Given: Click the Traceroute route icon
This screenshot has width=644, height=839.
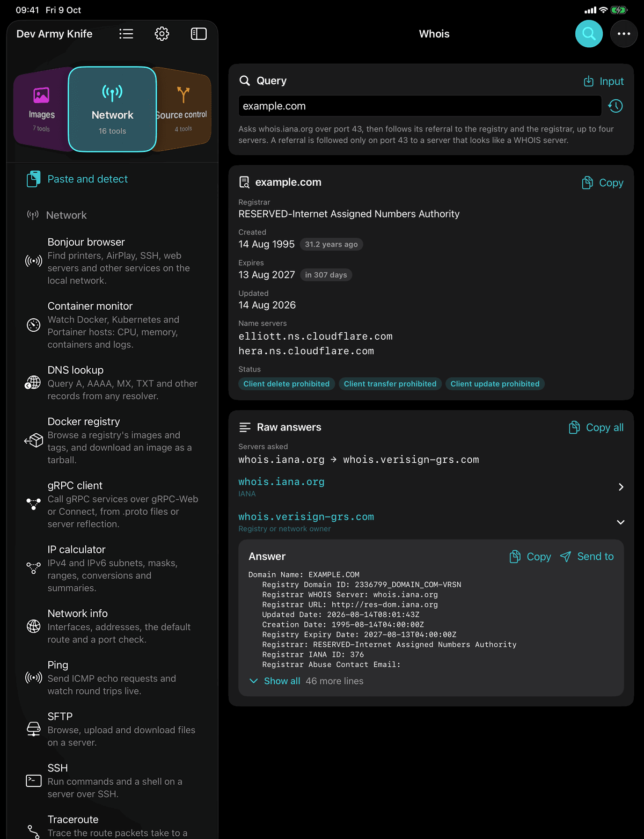Looking at the screenshot, I should (x=33, y=831).
